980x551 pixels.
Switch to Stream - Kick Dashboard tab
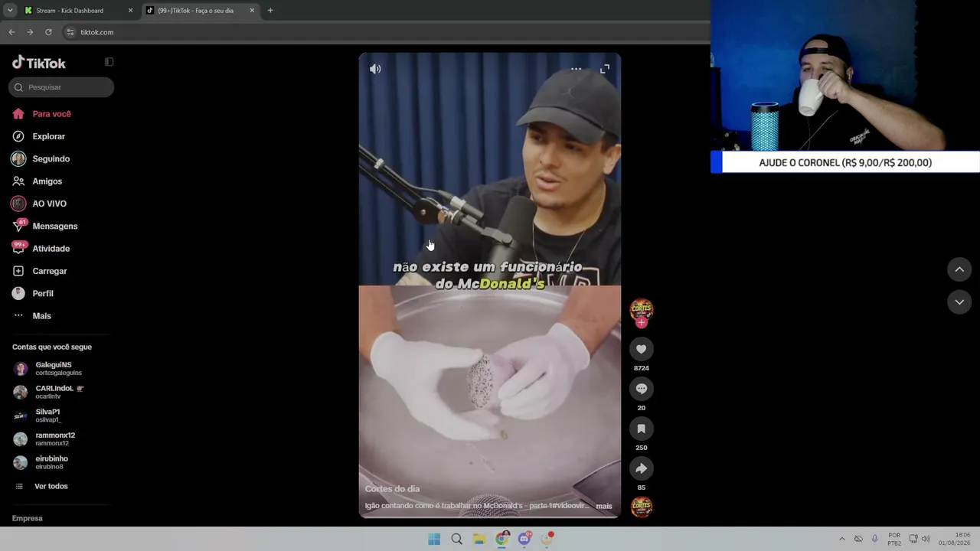pyautogui.click(x=78, y=11)
